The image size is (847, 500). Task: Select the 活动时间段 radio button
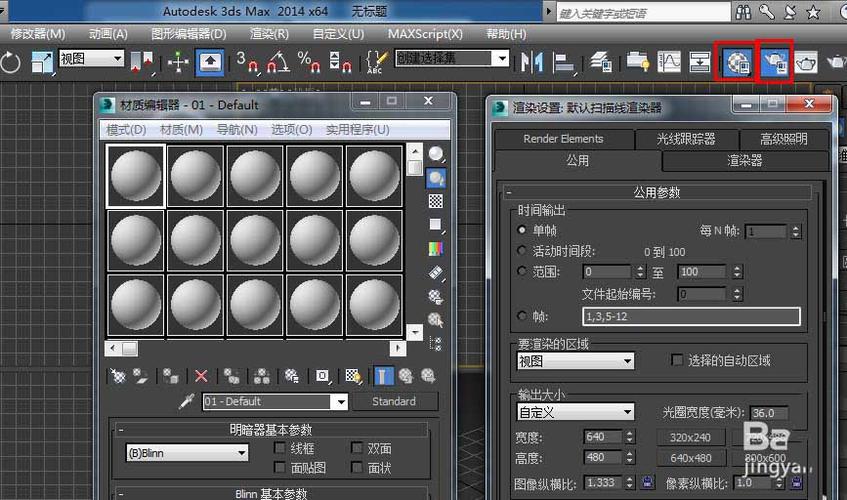(x=522, y=251)
